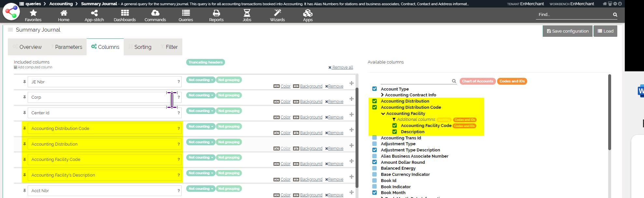Switch to the Parameters tab
The width and height of the screenshot is (644, 198).
[x=68, y=47]
